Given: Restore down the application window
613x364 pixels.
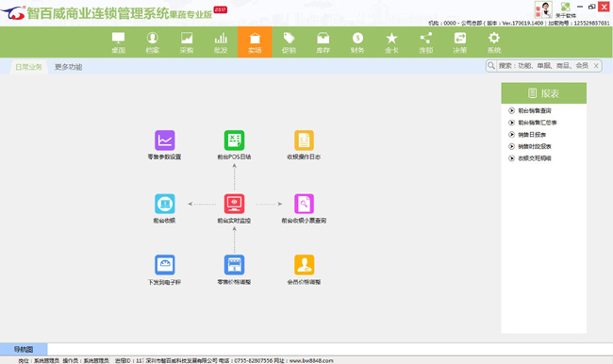Looking at the screenshot, I should coord(592,7).
